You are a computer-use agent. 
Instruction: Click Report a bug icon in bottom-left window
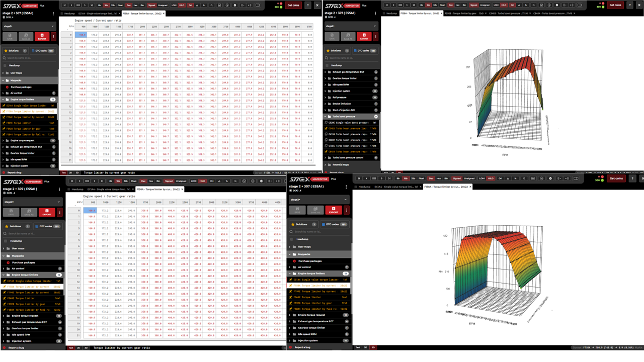(5, 347)
